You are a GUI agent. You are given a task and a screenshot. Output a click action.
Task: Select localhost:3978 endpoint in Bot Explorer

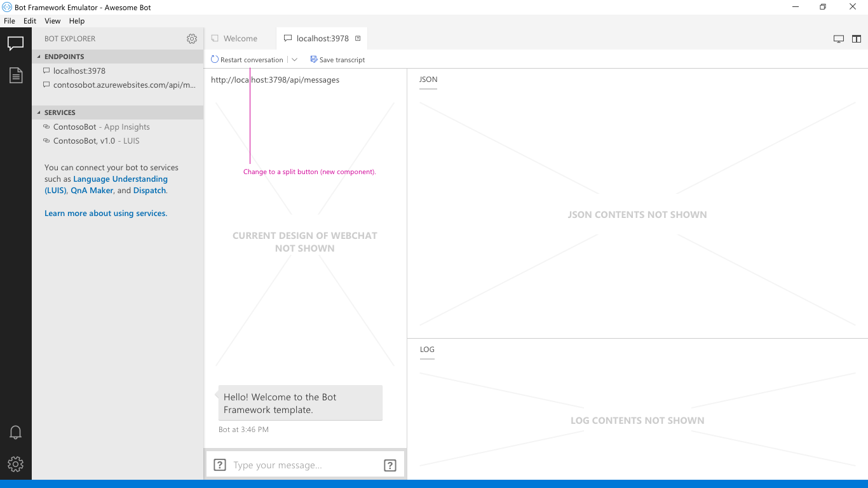(x=118, y=71)
